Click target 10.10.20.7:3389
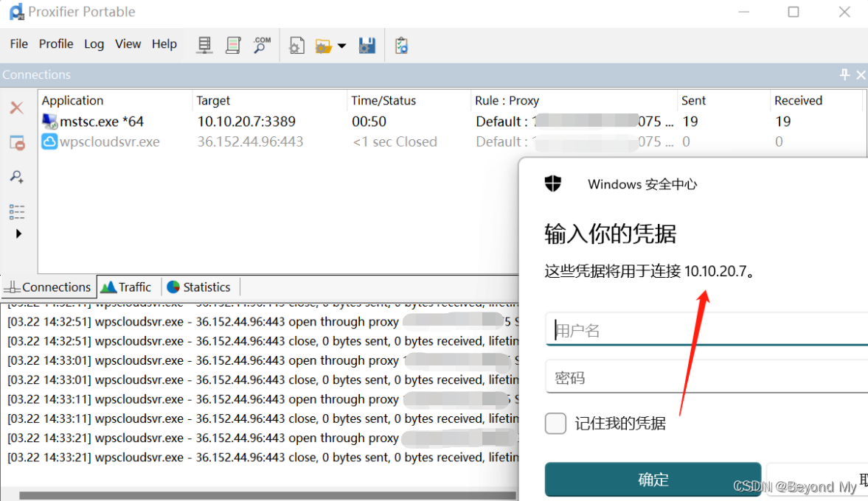This screenshot has height=501, width=868. tap(246, 121)
